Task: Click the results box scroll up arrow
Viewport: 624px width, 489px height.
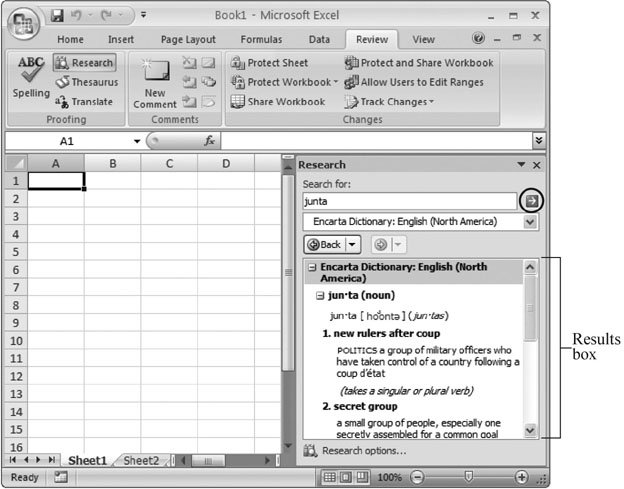Action: (530, 267)
